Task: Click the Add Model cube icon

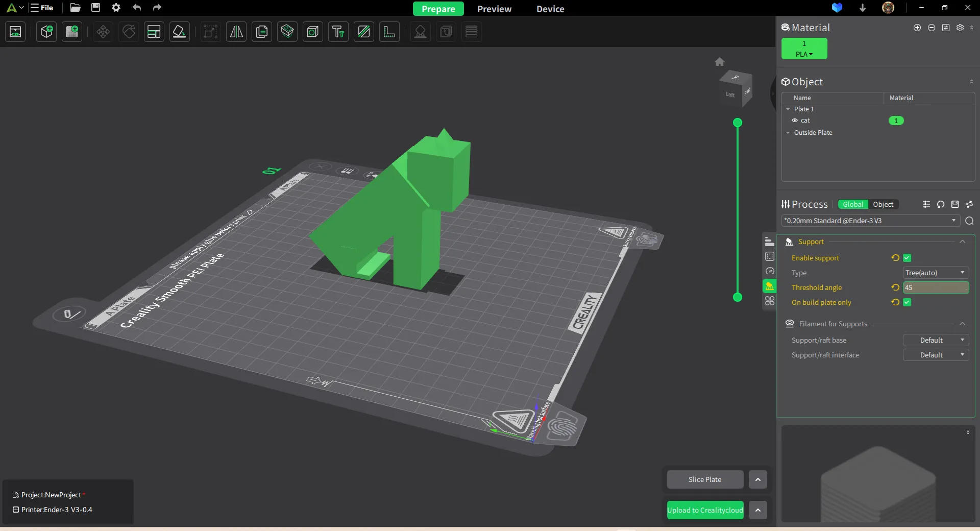Action: coord(46,32)
